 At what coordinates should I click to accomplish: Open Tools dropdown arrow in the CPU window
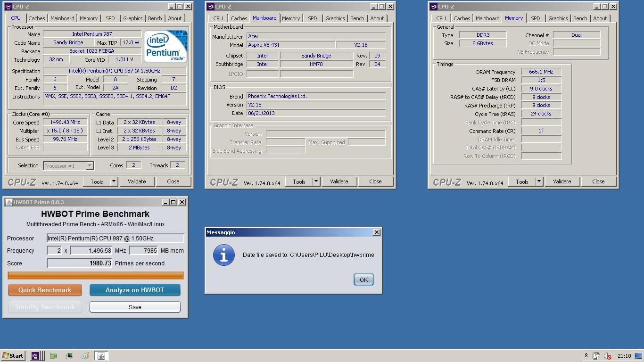114,181
